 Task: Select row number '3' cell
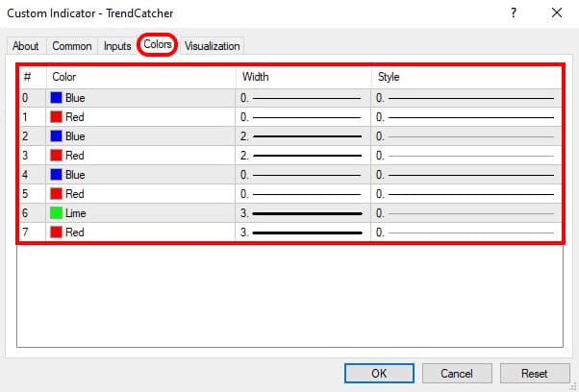click(33, 156)
